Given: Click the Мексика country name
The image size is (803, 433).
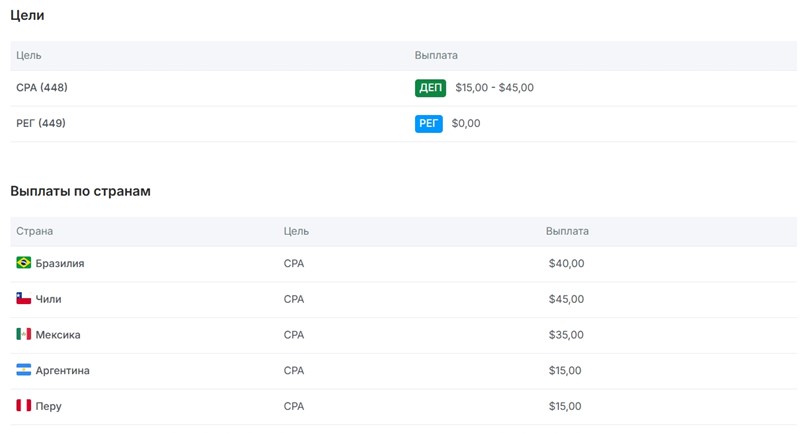Looking at the screenshot, I should pyautogui.click(x=58, y=335).
